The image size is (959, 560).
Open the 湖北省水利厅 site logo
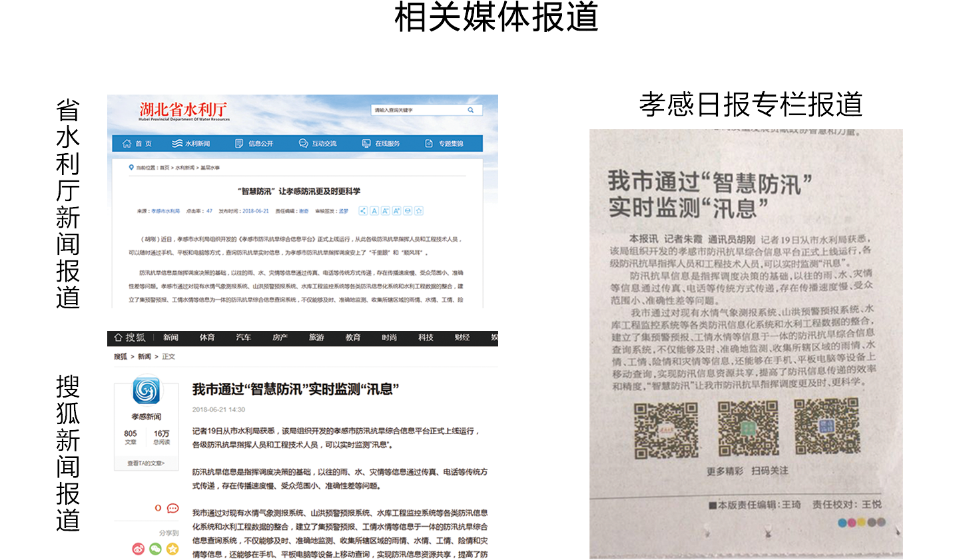coord(184,111)
